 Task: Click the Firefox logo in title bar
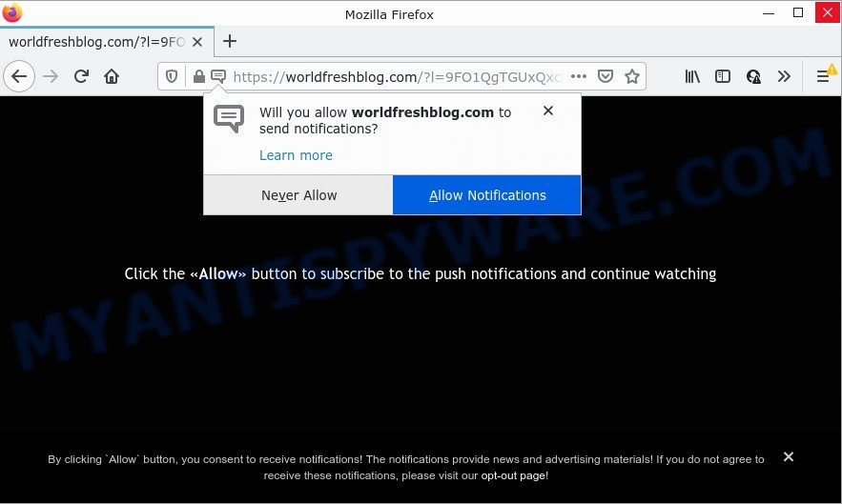coord(12,13)
